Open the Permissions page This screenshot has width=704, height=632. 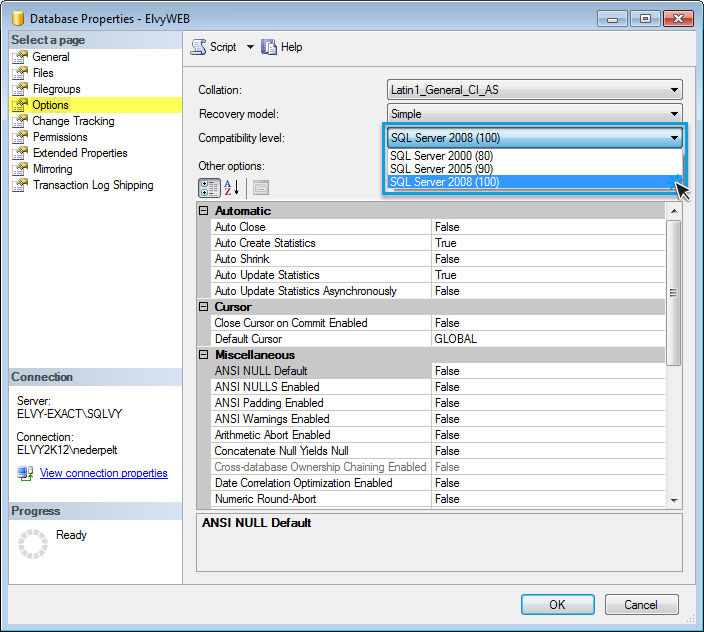(x=60, y=137)
